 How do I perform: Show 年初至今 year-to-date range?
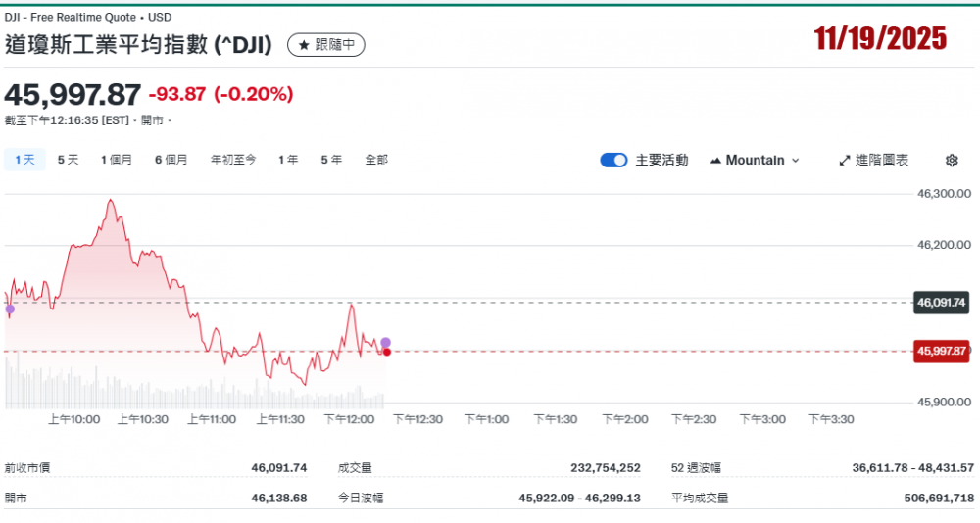232,160
